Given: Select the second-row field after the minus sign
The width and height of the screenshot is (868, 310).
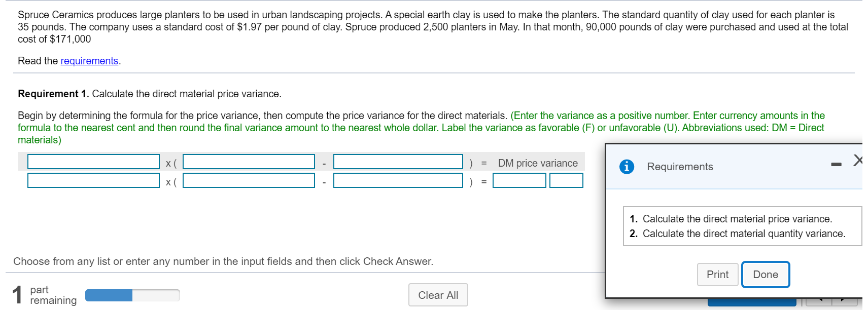Looking at the screenshot, I should pos(398,181).
